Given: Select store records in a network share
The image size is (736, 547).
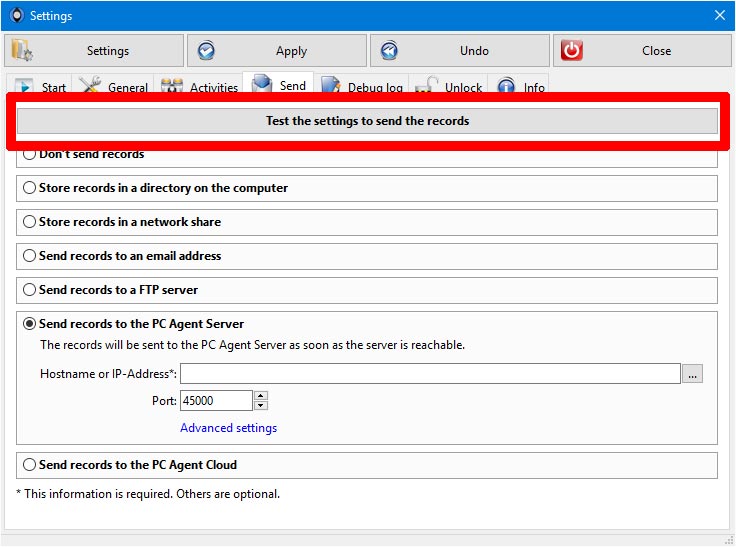Looking at the screenshot, I should pyautogui.click(x=30, y=222).
